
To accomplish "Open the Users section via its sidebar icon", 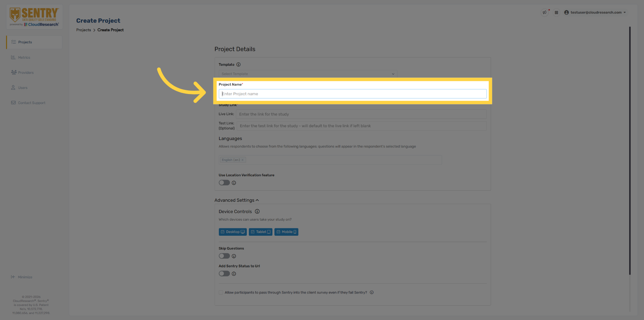I will click(13, 87).
